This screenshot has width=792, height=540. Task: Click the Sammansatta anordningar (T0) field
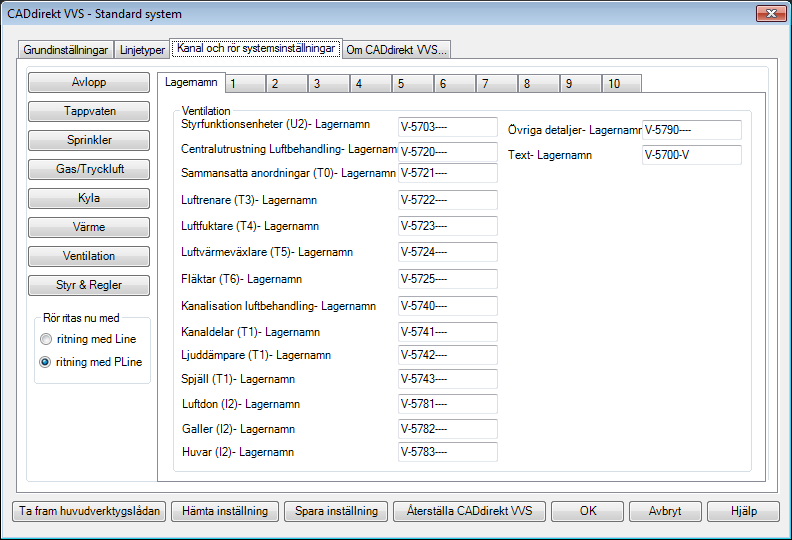click(x=448, y=173)
